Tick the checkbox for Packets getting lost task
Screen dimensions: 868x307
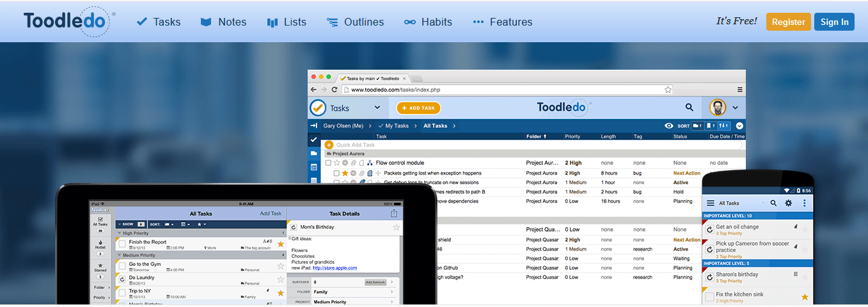point(337,173)
